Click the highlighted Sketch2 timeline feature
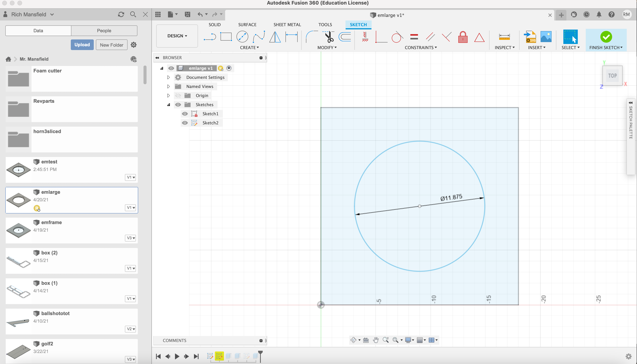 pyautogui.click(x=219, y=356)
